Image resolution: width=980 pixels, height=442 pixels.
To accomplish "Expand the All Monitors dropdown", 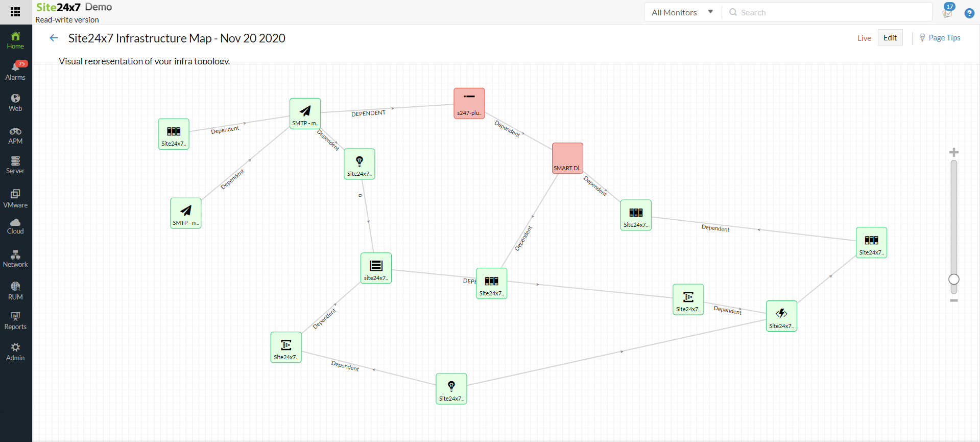I will (x=682, y=12).
